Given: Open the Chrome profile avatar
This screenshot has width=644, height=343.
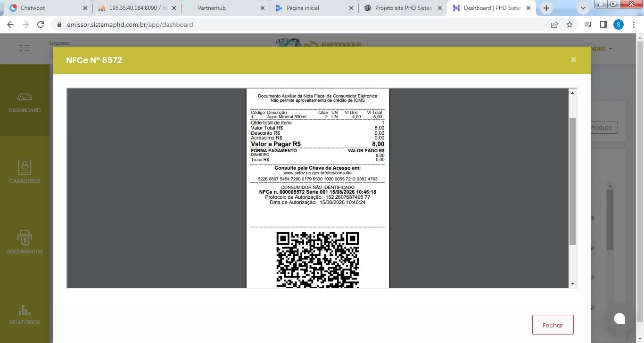Looking at the screenshot, I should pos(618,24).
